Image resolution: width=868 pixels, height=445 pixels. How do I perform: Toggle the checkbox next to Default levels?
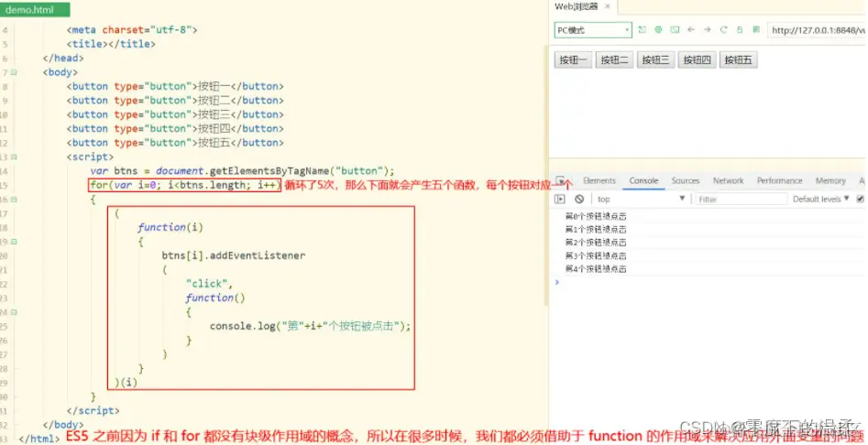[x=861, y=199]
